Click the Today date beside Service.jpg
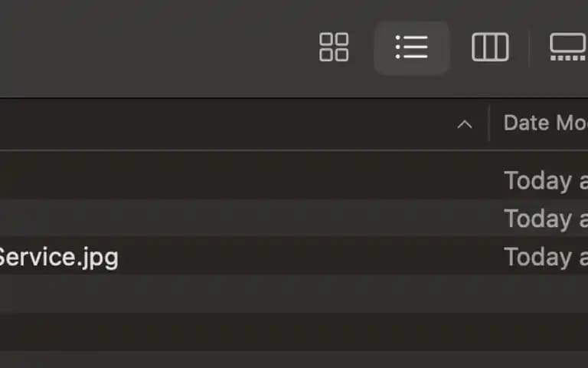 coord(546,258)
